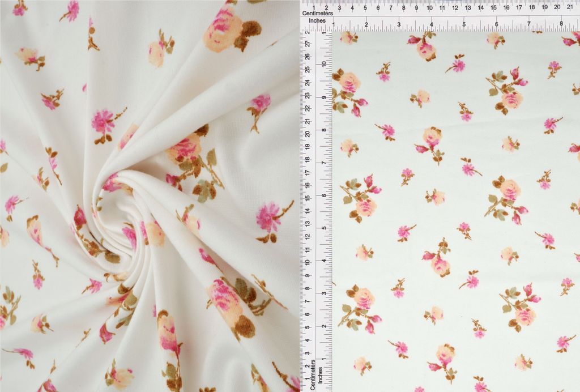Click the '9' inch mark on the vertical ruler

[x=324, y=97]
